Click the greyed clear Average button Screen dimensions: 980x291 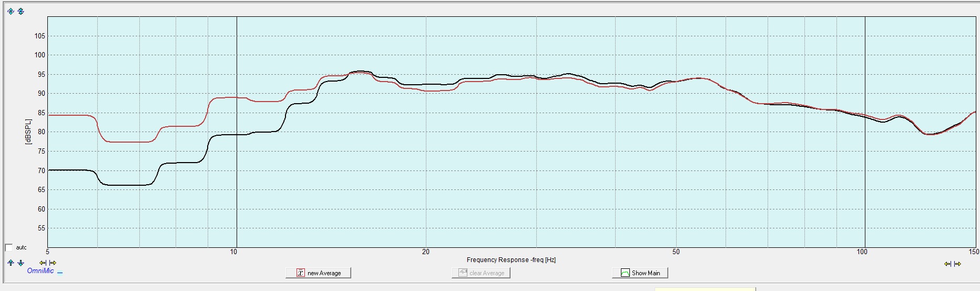point(481,273)
